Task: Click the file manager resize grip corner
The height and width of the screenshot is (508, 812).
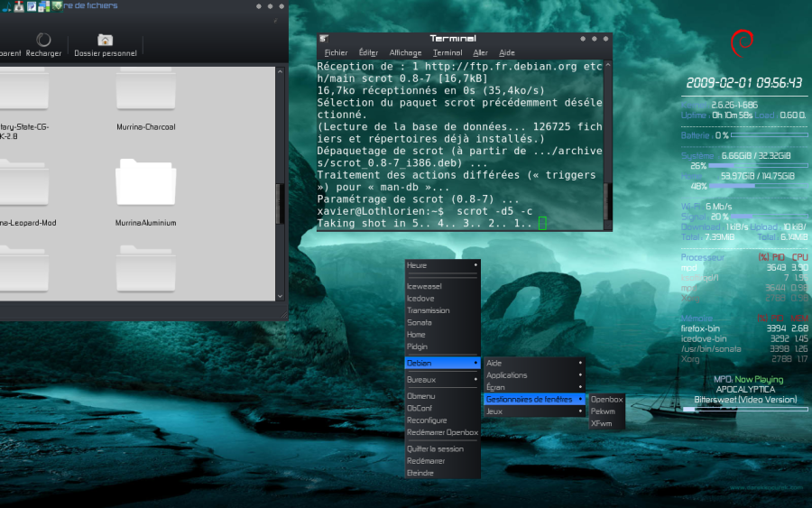Action: (284, 314)
